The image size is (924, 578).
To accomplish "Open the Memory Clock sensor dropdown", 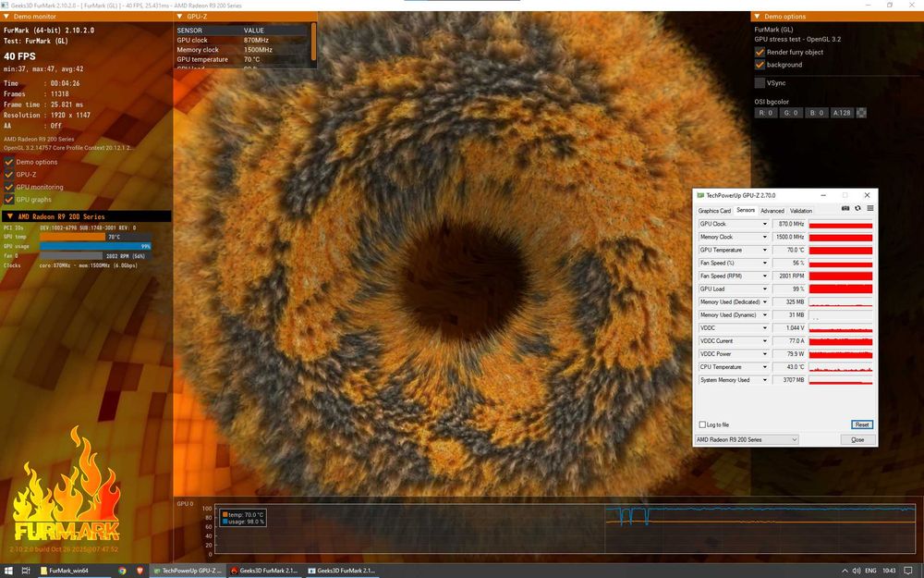I will coord(765,237).
